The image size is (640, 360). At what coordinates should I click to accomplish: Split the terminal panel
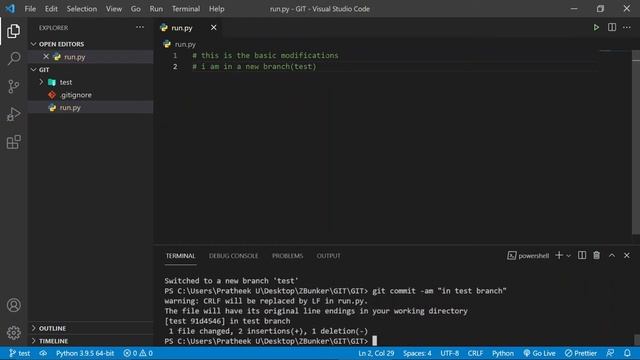click(582, 256)
